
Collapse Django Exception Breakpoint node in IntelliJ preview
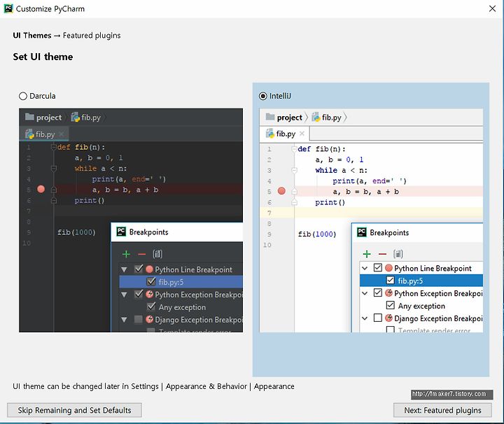click(365, 318)
